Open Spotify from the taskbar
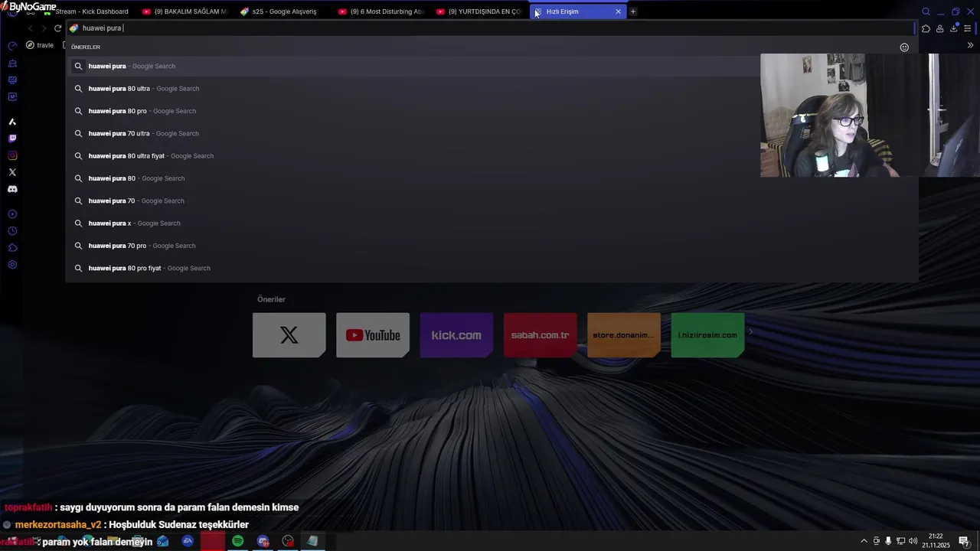 (238, 541)
